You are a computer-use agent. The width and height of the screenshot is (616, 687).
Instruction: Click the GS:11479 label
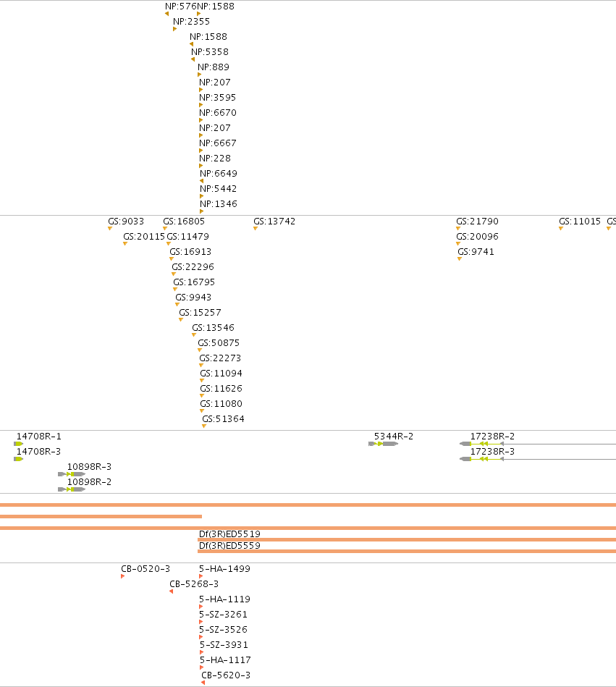coord(188,237)
